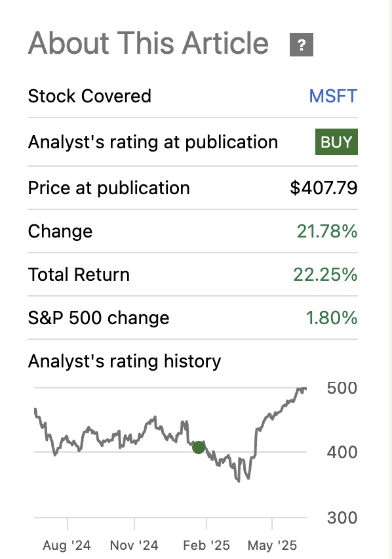Click the S&P 500 change value 1.80%
The height and width of the screenshot is (559, 392).
coord(334,318)
